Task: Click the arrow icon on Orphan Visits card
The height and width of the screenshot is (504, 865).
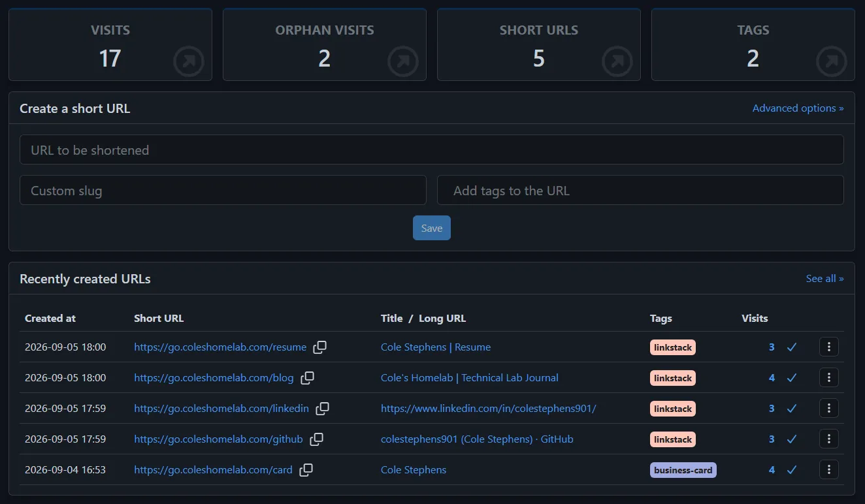Action: pos(402,62)
